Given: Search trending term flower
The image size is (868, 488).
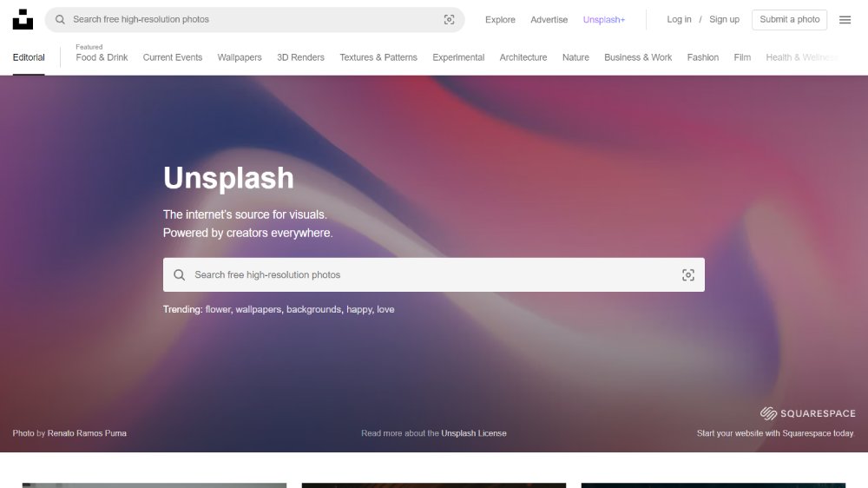Looking at the screenshot, I should (x=218, y=309).
